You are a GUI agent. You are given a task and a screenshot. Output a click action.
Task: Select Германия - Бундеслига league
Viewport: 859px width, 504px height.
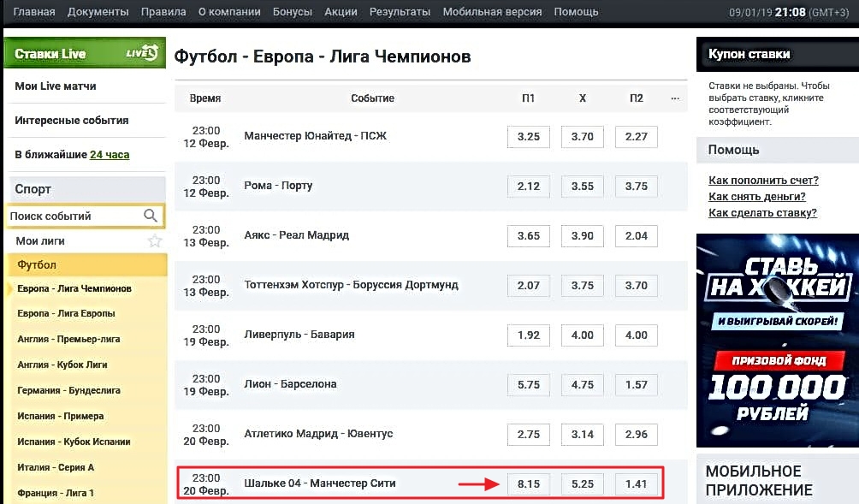click(x=68, y=390)
